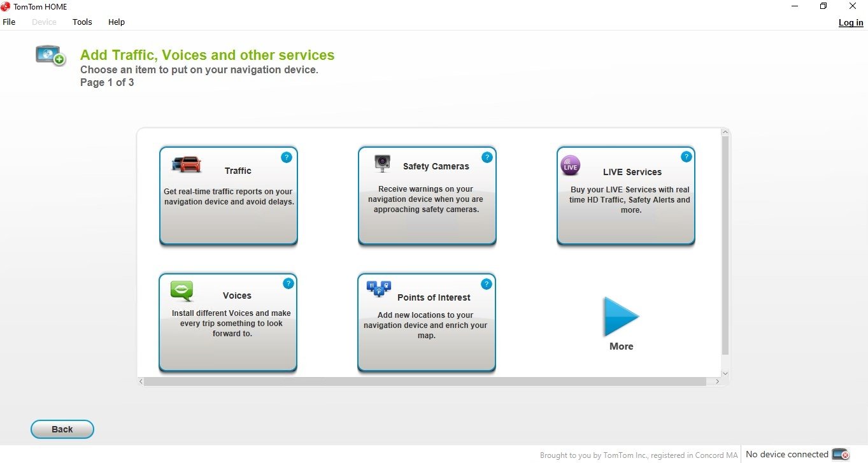
Task: Open help for the Safety Cameras card
Action: pyautogui.click(x=487, y=157)
